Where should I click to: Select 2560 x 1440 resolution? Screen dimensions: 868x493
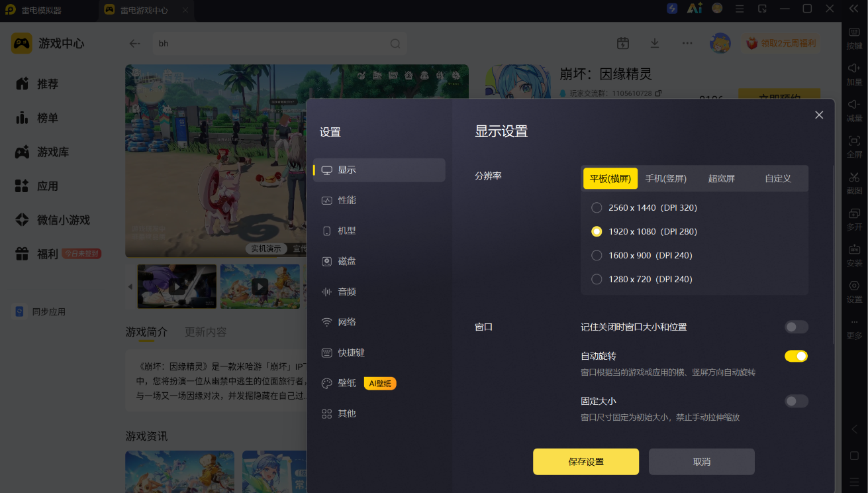597,207
